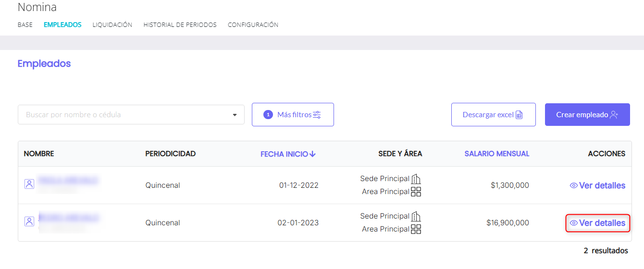Click the filter sliders icon in Más filtros
The image size is (644, 269).
click(317, 115)
